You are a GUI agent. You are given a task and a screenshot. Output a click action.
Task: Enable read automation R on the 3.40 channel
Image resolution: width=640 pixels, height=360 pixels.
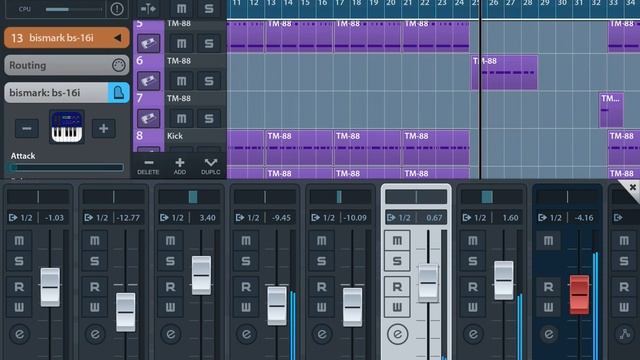pos(170,287)
